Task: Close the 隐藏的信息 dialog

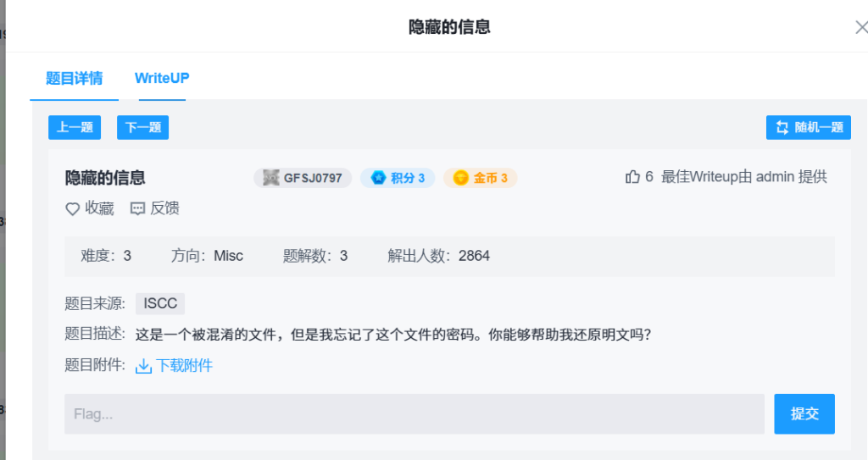Action: [860, 27]
